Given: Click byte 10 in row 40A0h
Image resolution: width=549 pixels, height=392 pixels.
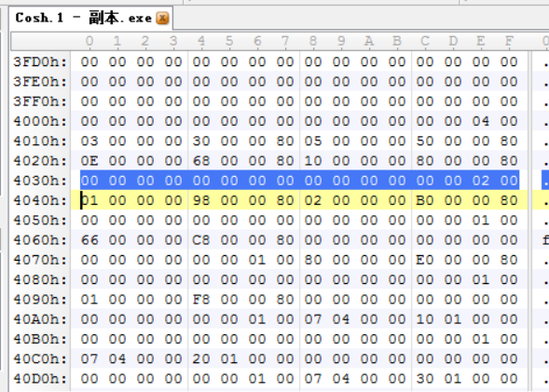Looking at the screenshot, I should (x=425, y=319).
